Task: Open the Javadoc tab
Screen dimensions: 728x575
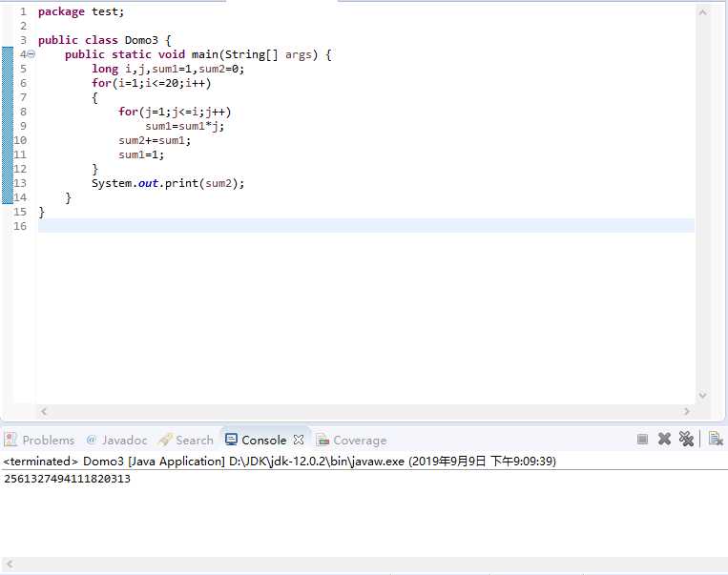Action: click(x=117, y=440)
